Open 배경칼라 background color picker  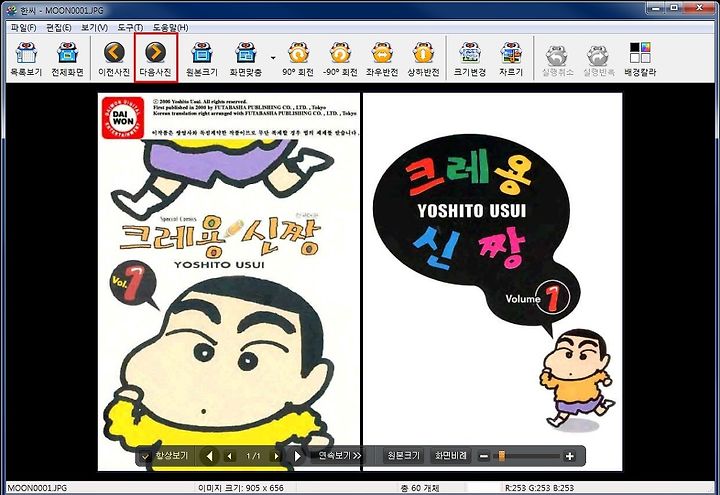640,59
